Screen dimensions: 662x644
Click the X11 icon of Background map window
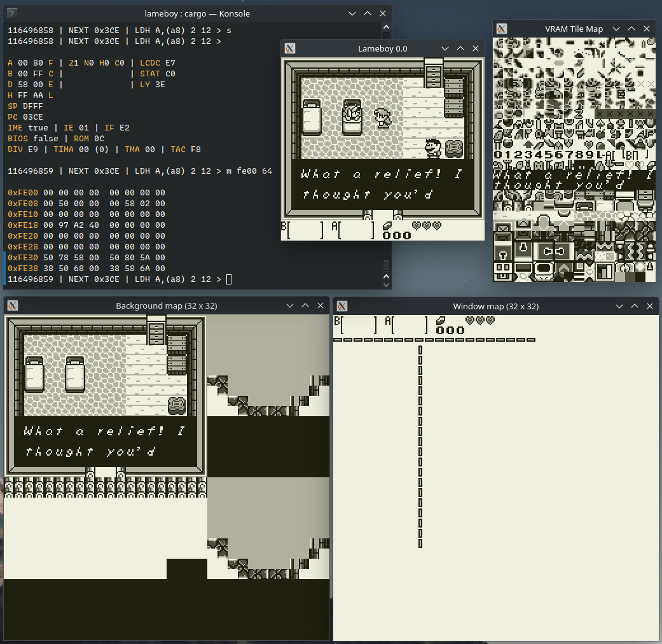pyautogui.click(x=13, y=305)
